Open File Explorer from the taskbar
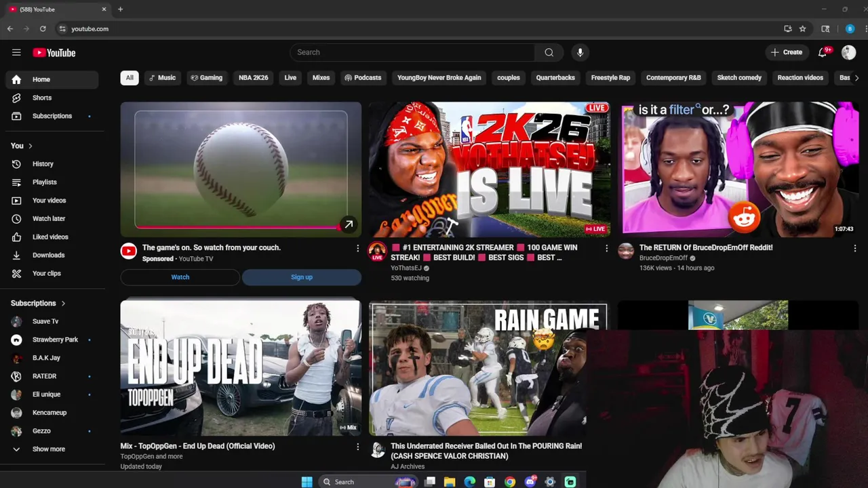The height and width of the screenshot is (488, 868). (450, 482)
